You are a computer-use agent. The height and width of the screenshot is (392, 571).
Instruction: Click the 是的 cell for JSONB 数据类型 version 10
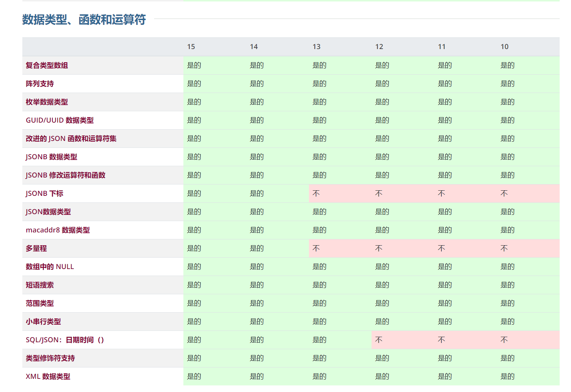point(528,157)
